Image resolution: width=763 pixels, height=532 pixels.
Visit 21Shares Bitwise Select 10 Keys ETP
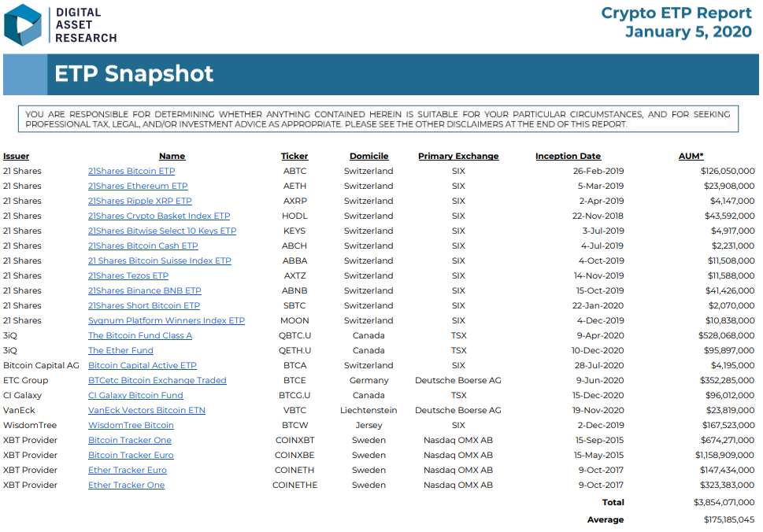point(162,231)
